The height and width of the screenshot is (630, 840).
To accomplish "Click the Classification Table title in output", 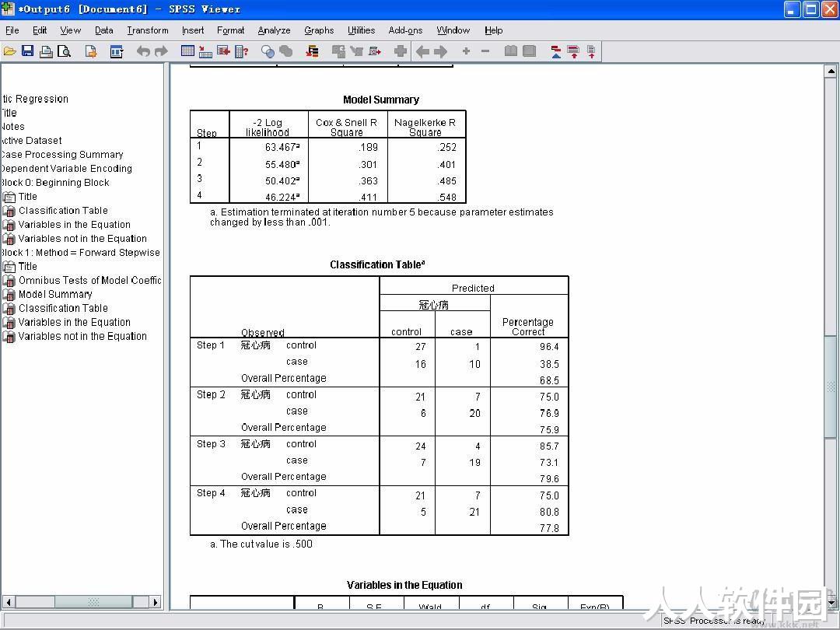I will click(377, 264).
